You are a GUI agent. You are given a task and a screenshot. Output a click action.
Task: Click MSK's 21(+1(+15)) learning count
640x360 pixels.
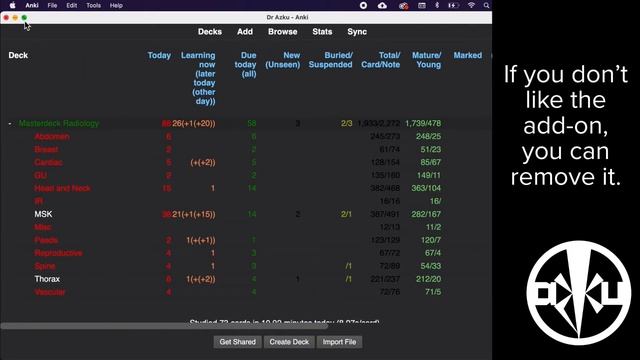tap(193, 214)
